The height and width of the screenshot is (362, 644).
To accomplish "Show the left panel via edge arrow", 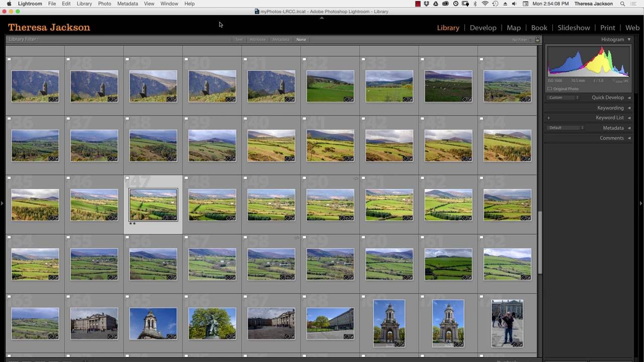I will [x=3, y=203].
